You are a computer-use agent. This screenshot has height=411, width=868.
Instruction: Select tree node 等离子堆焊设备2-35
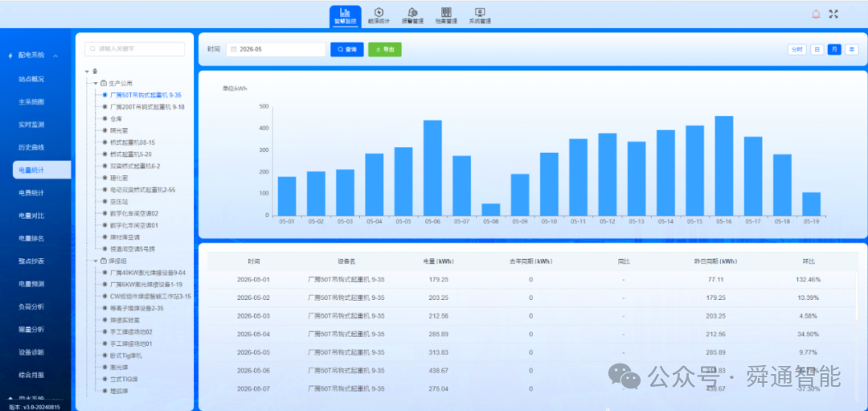click(137, 308)
